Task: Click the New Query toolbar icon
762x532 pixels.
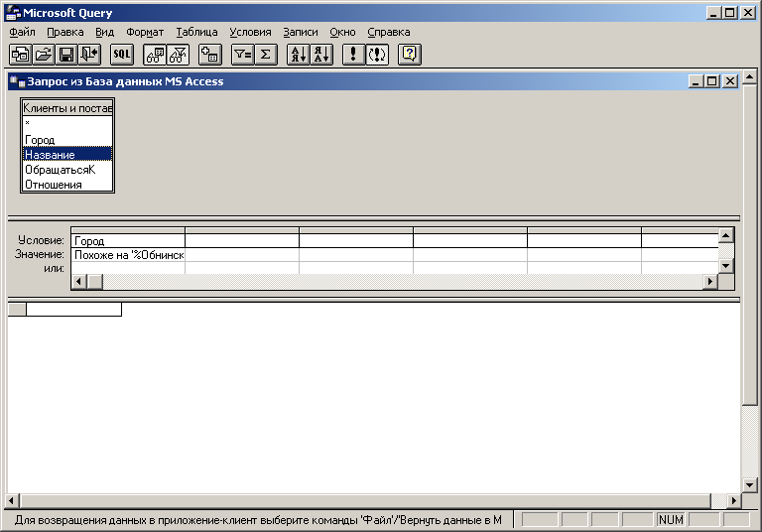Action: (21, 55)
